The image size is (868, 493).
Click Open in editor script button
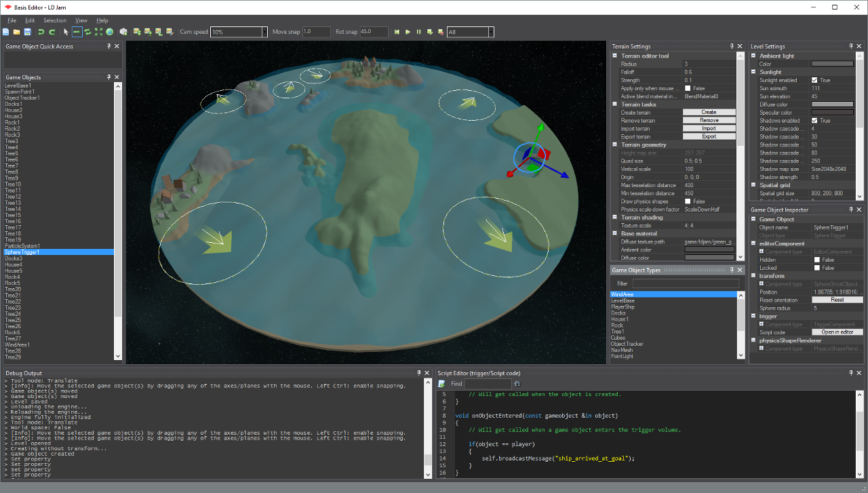[837, 332]
